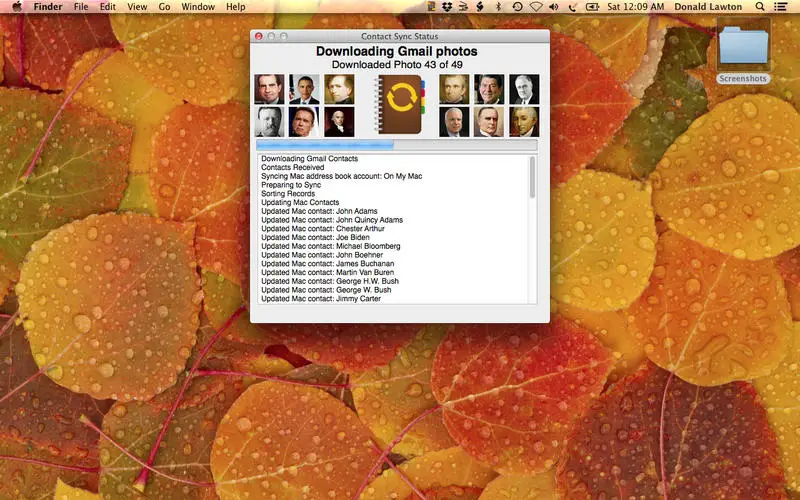Select last photo in bottom row, right group
The width and height of the screenshot is (800, 500).
[524, 121]
